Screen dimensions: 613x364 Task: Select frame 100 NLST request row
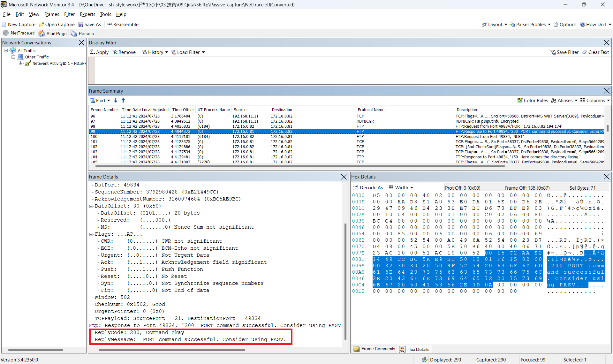(x=223, y=137)
